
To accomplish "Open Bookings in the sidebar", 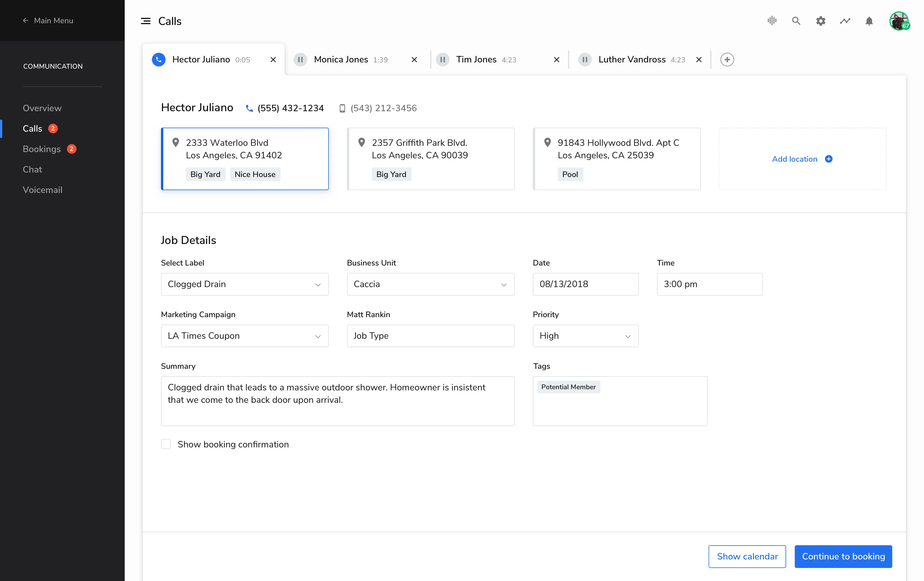I will (41, 149).
